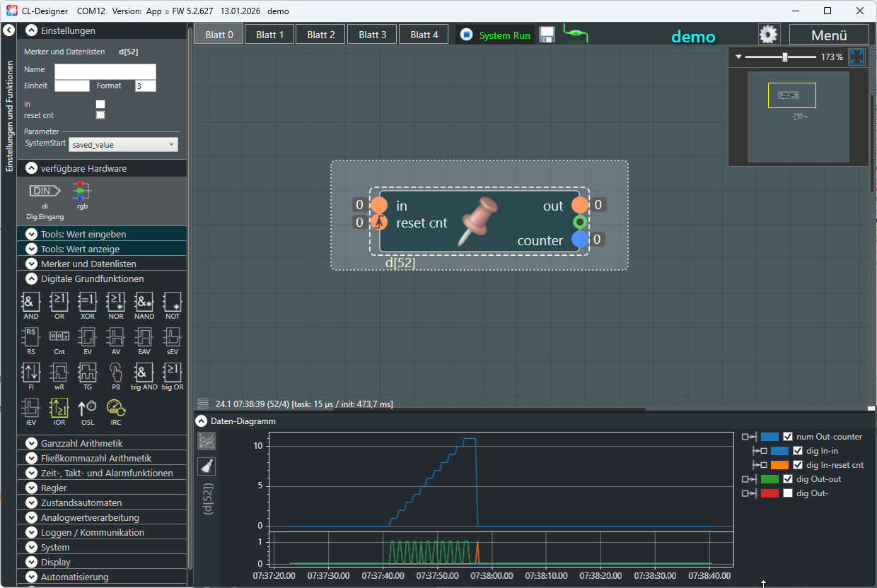Enable the 'in' checkbox in Einstellungen

click(x=100, y=104)
